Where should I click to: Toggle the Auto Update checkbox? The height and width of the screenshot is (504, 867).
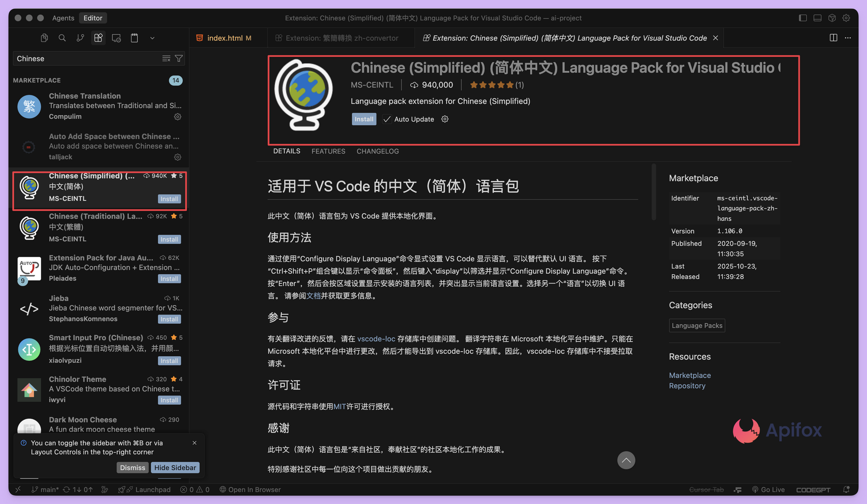(x=387, y=119)
